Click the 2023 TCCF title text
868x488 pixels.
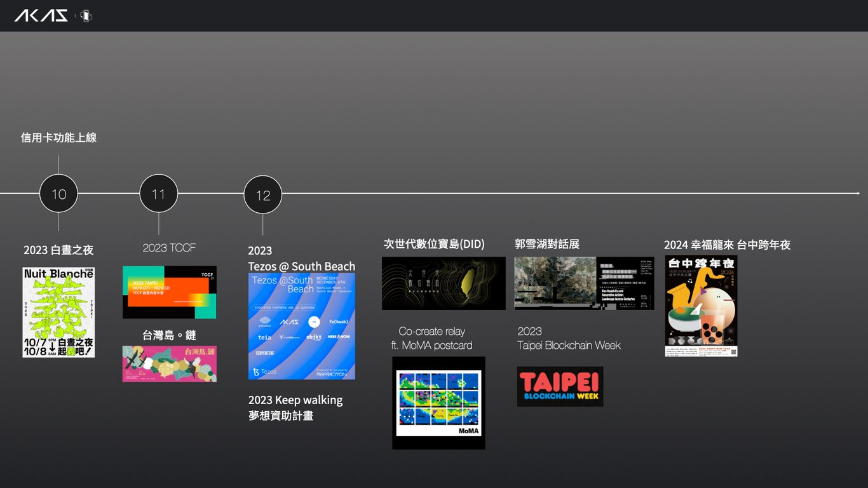(169, 248)
